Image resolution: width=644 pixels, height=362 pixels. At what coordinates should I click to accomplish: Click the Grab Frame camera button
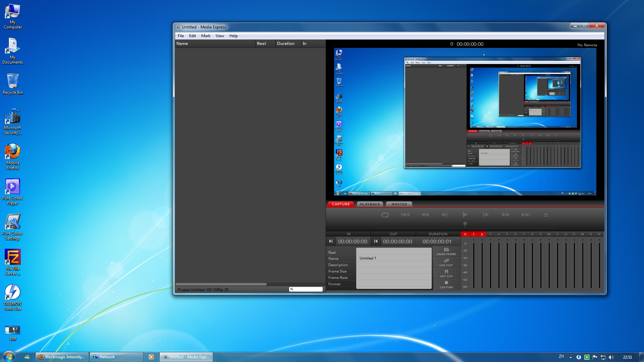tap(446, 251)
